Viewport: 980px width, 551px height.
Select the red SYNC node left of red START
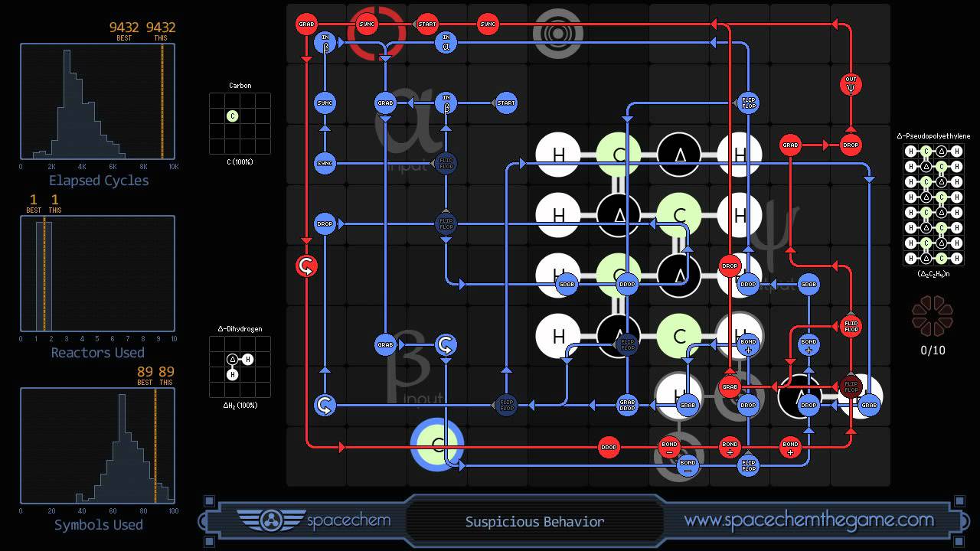367,24
